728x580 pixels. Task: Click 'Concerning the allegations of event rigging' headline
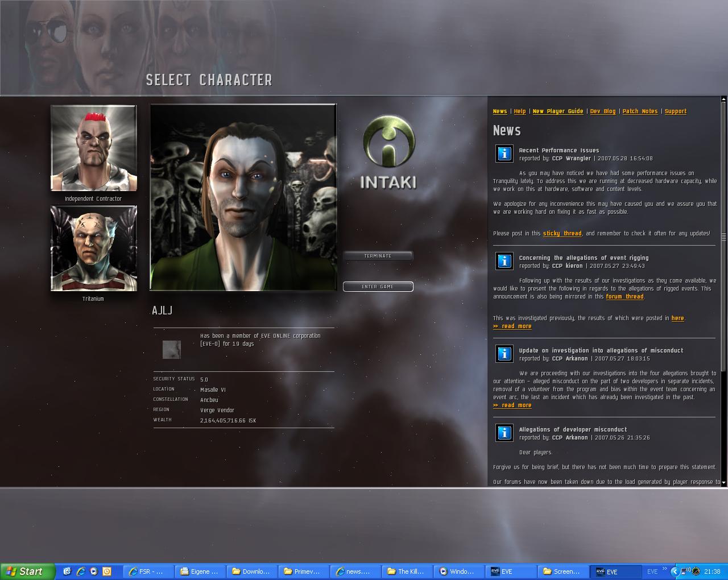coord(584,258)
